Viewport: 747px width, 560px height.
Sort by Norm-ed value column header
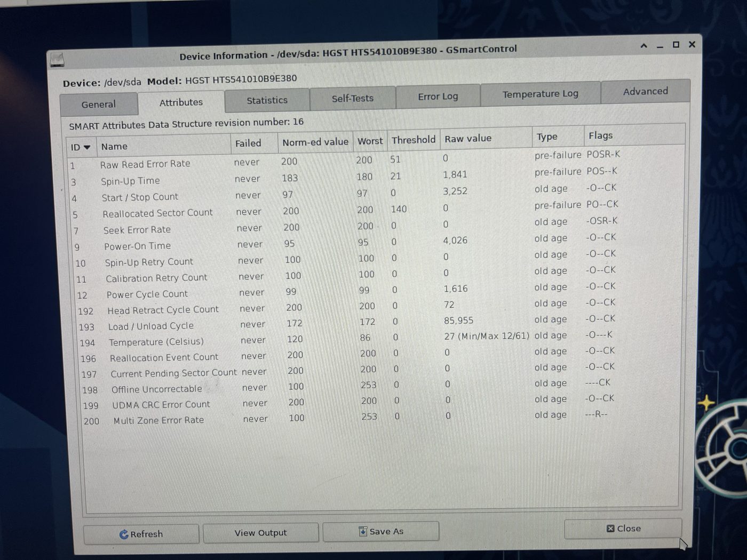coord(315,142)
